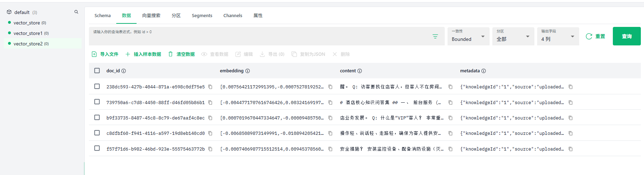The height and width of the screenshot is (175, 644).
Task: Copy embedding starting with [-0.0007406987715512514
Action: pyautogui.click(x=330, y=149)
